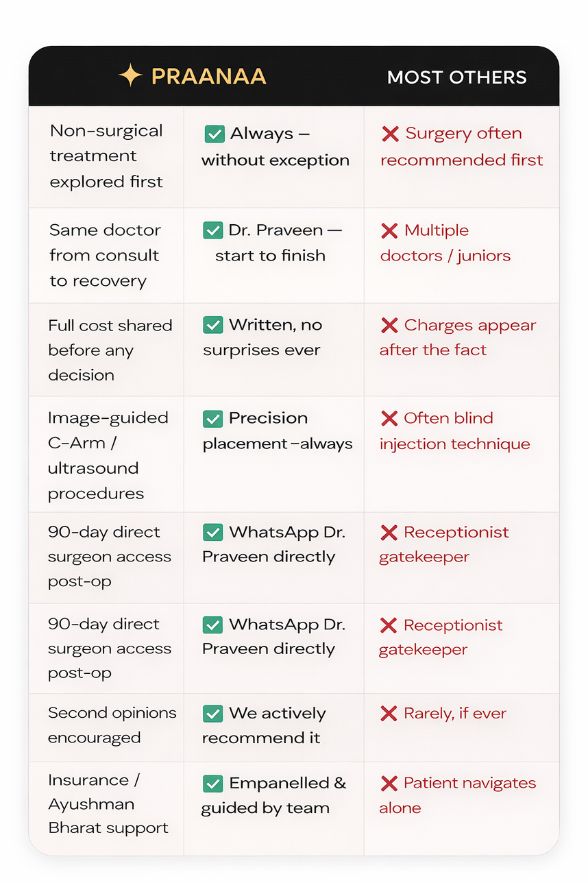Select the "Second opinions encouraged" row label
Image resolution: width=588 pixels, height=883 pixels.
[x=112, y=725]
